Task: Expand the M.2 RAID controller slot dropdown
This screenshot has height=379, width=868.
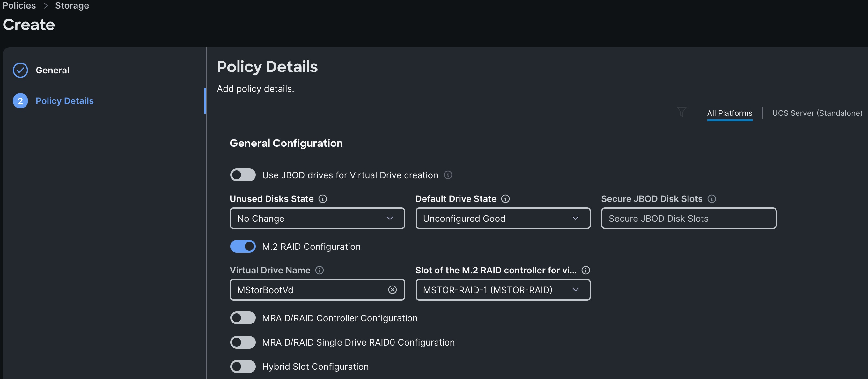Action: (x=503, y=290)
